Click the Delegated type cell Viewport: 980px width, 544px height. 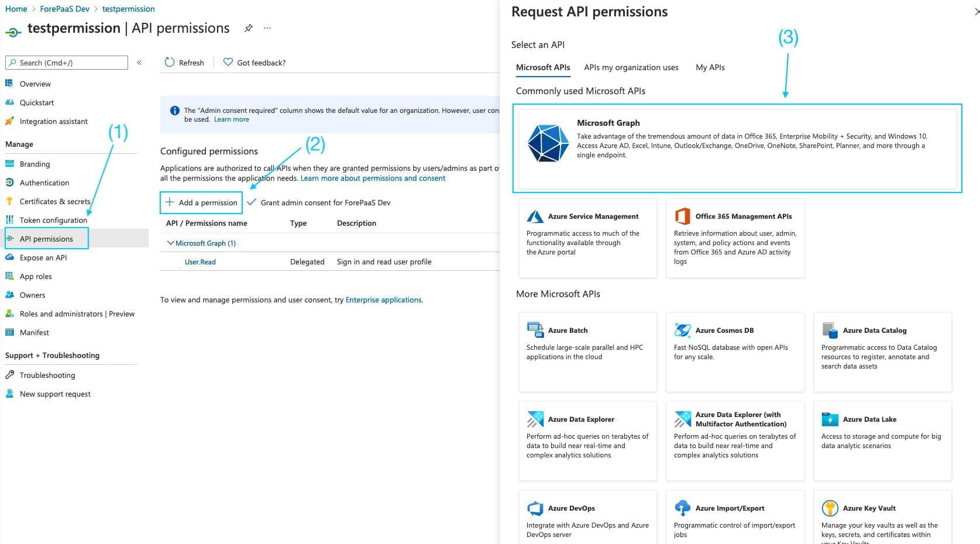pyautogui.click(x=307, y=261)
